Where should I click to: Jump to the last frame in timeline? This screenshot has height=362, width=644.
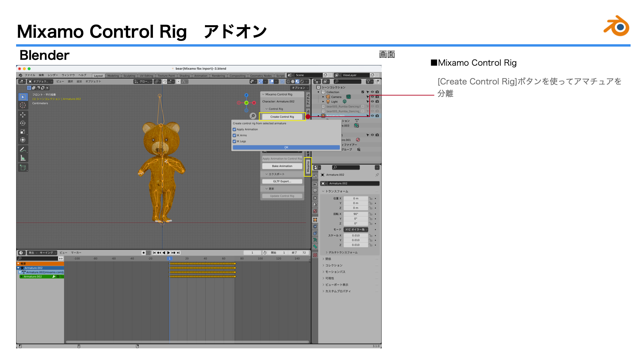click(x=178, y=253)
